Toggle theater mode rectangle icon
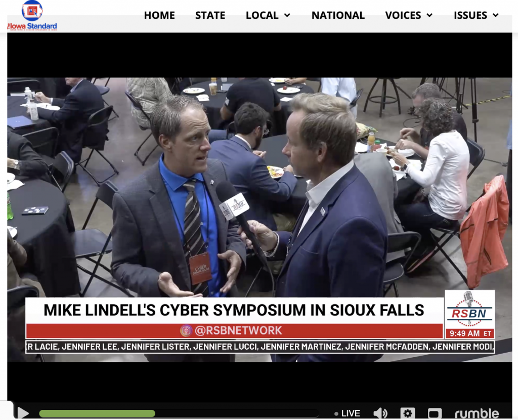Image resolution: width=518 pixels, height=420 pixels. coord(435,413)
